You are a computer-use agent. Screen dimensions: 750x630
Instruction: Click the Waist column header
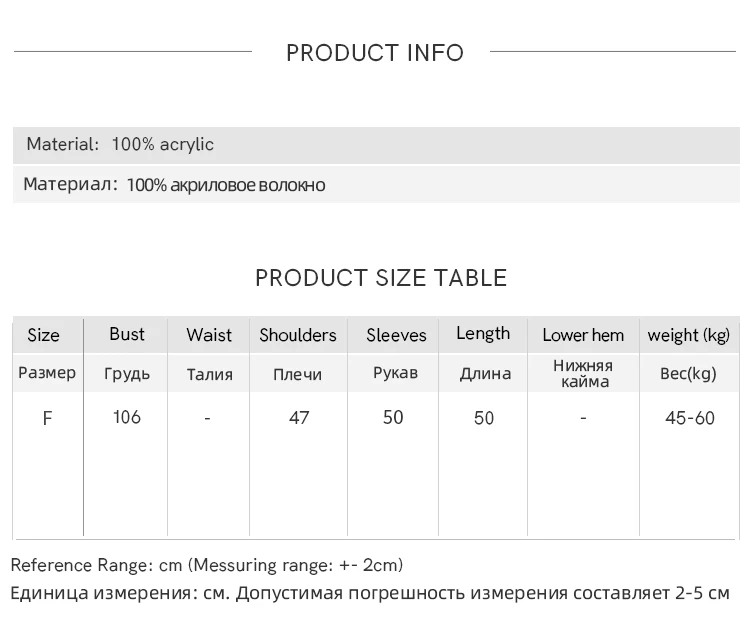coord(209,335)
